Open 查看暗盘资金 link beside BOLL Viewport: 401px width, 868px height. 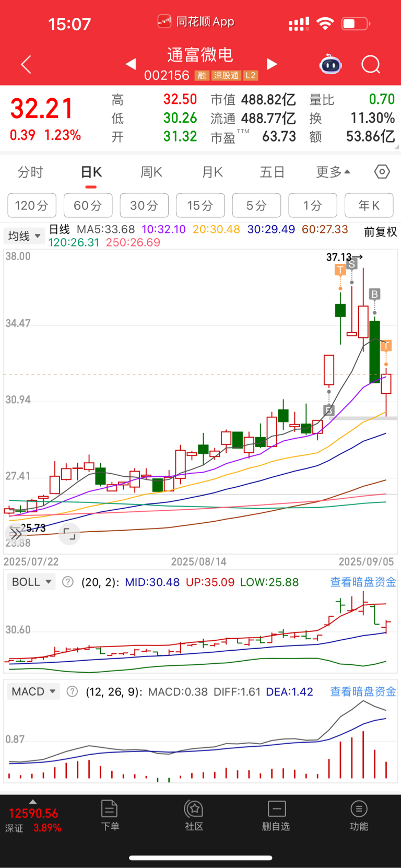(363, 582)
